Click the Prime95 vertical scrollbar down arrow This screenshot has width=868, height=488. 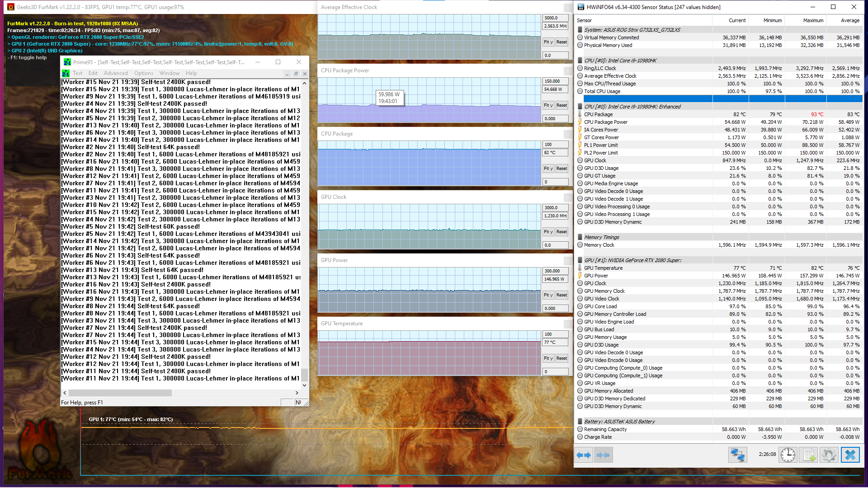304,385
